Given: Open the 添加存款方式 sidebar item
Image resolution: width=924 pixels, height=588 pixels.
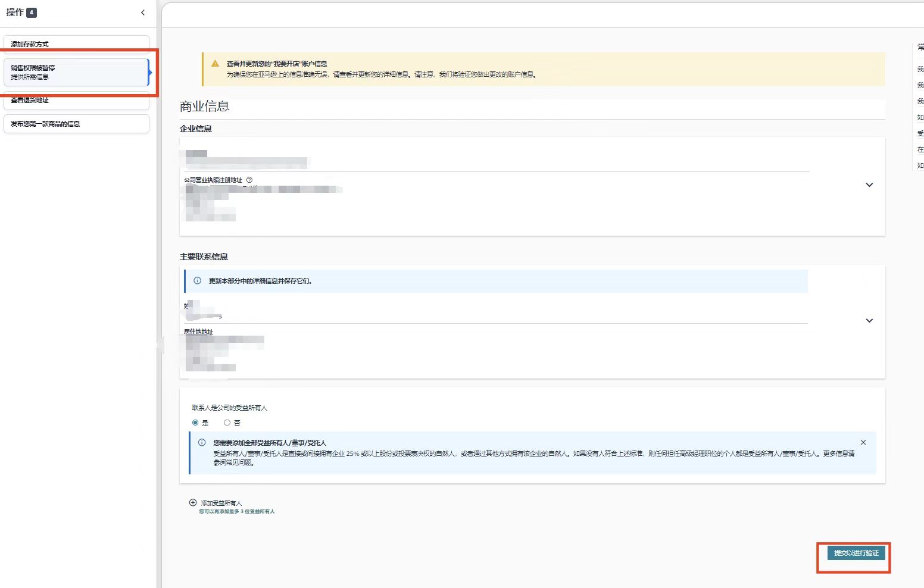Looking at the screenshot, I should tap(76, 44).
